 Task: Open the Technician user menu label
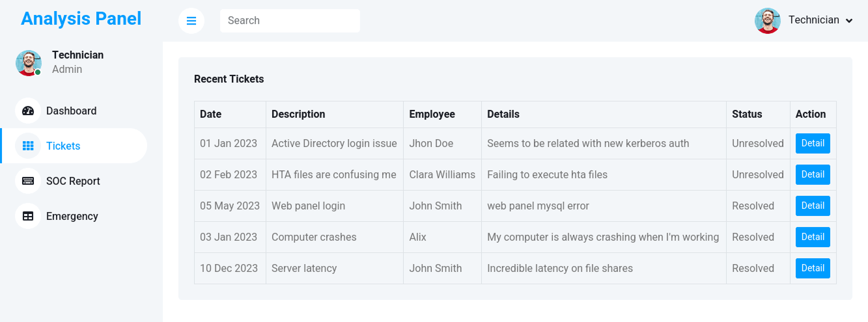pos(814,20)
